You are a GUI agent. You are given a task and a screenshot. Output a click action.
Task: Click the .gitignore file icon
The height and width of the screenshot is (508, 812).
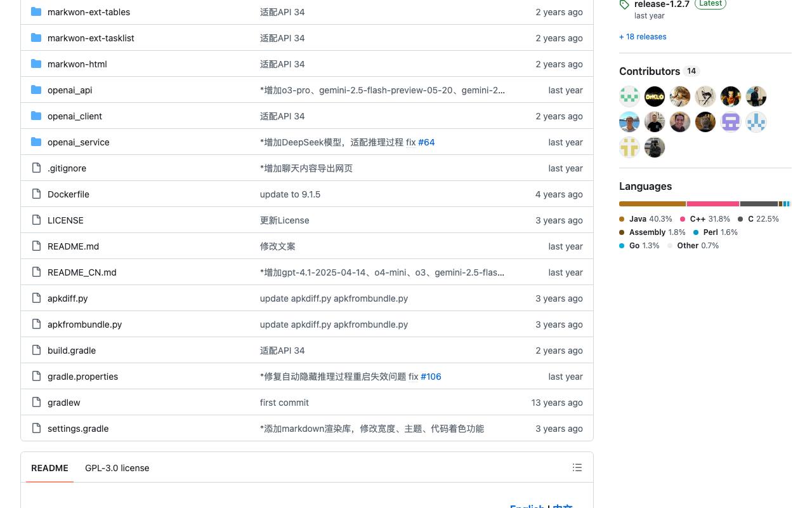tap(36, 168)
